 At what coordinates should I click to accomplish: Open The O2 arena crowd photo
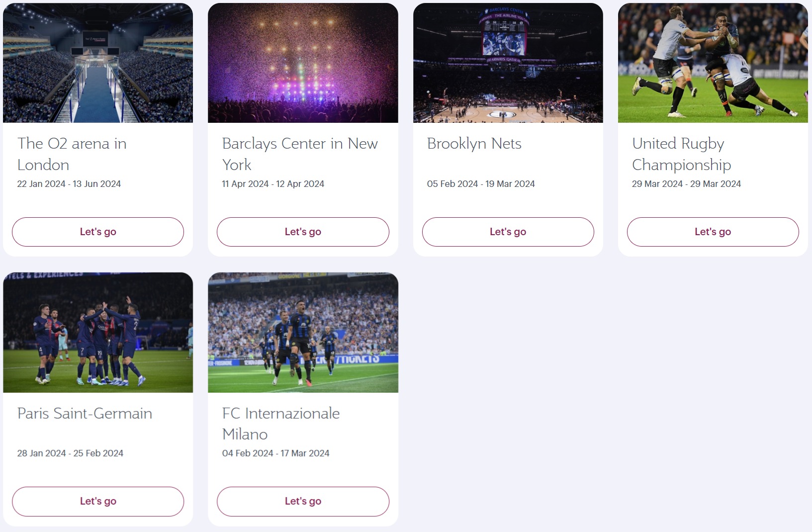[x=98, y=63]
